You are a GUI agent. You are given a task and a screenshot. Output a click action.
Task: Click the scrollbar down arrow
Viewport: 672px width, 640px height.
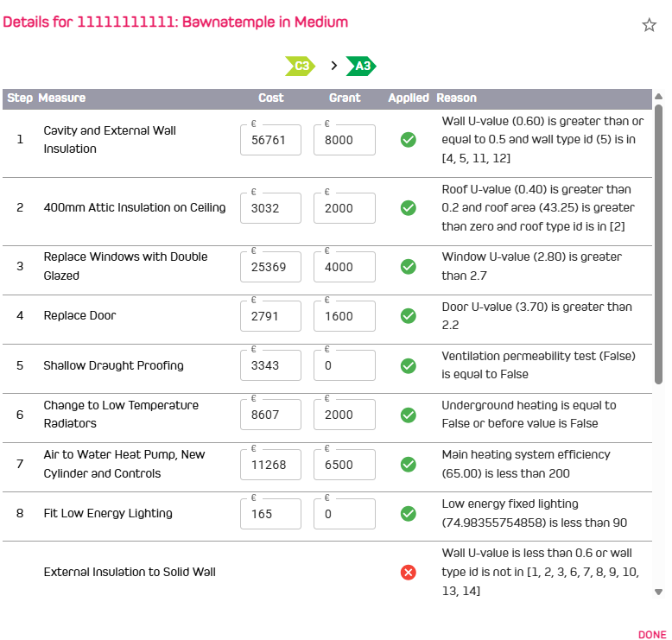(x=659, y=592)
